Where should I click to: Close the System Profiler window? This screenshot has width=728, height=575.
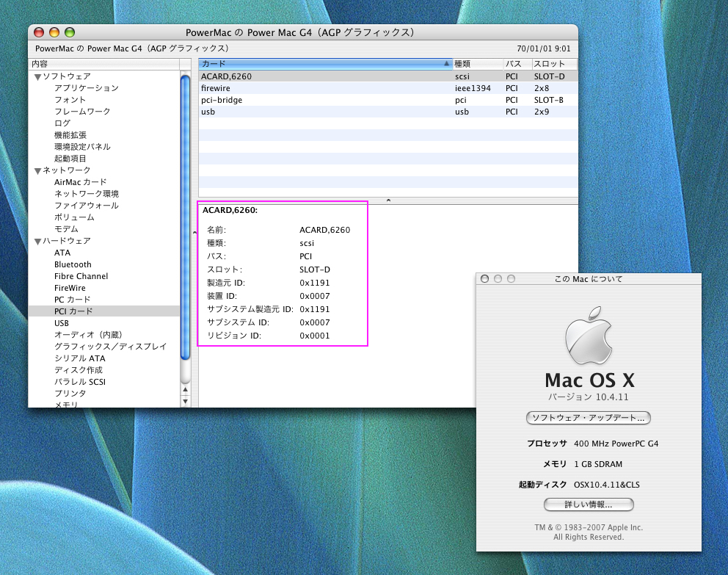pyautogui.click(x=39, y=32)
